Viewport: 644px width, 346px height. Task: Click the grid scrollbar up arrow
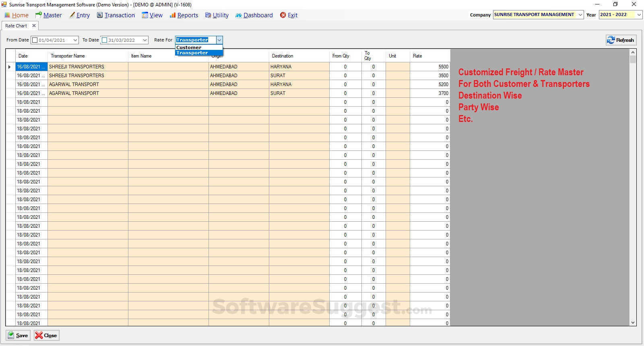[633, 52]
